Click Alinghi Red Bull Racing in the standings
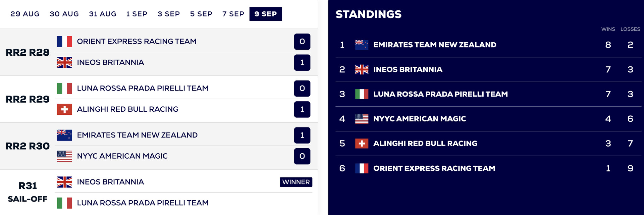This screenshot has height=215, width=644. [425, 144]
